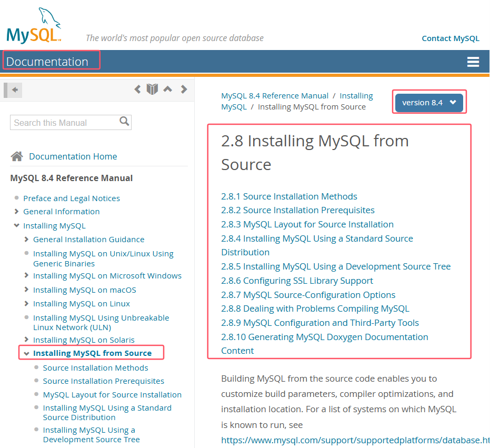
Task: Open 2.8.9 MySQL Configuration and Third-Party Tools
Action: pyautogui.click(x=320, y=323)
